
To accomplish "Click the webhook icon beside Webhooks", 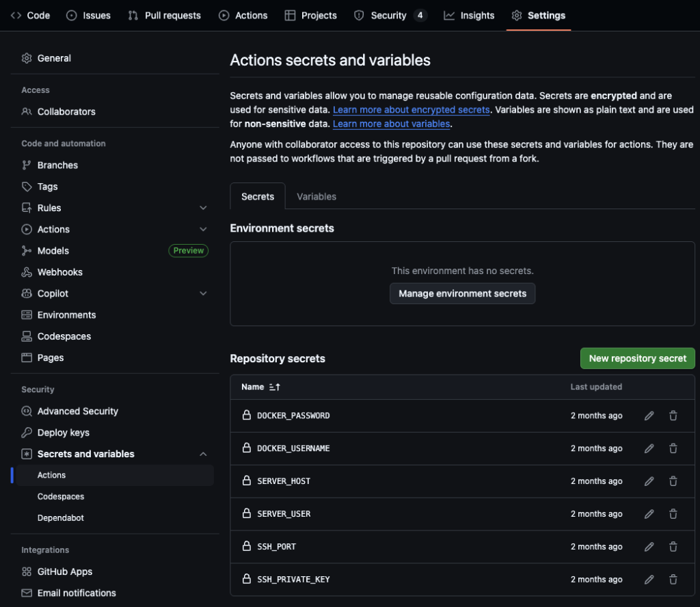I will pos(27,272).
